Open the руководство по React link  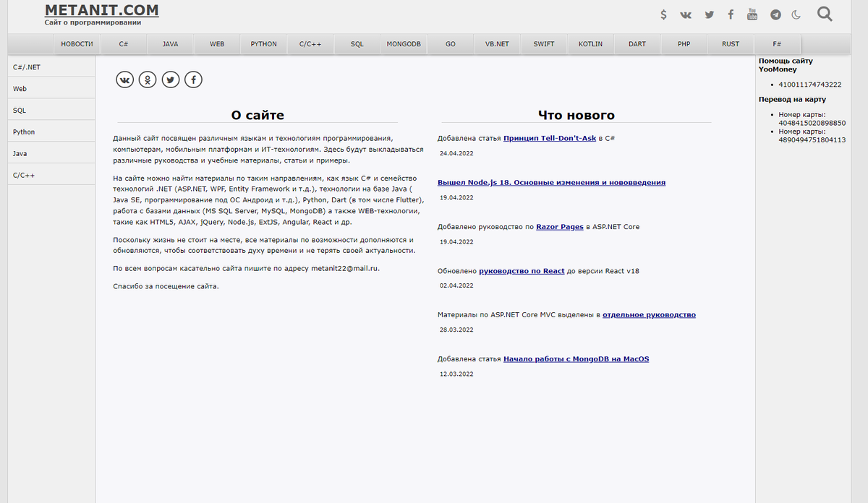(x=522, y=270)
